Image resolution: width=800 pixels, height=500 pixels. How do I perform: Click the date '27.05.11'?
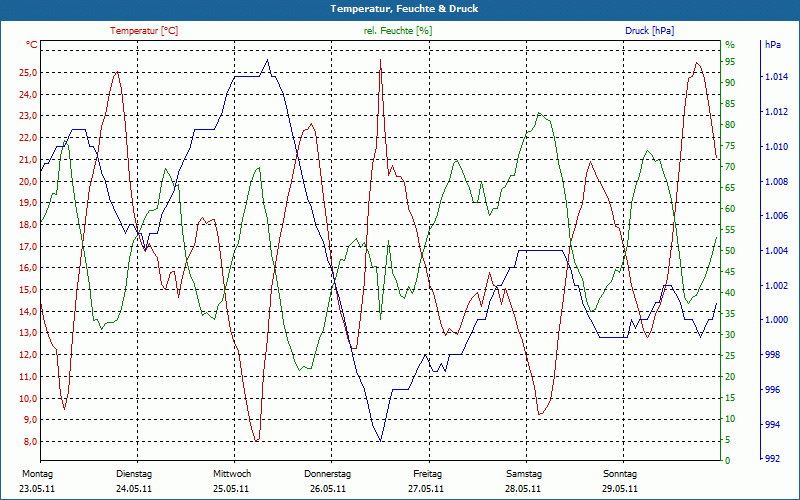[x=426, y=489]
